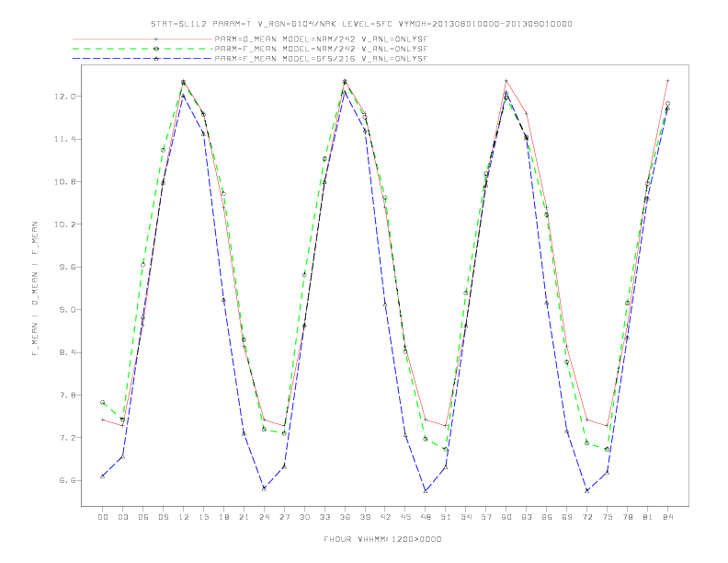The height and width of the screenshot is (563, 728).
Task: Click the 84 forecast hour tick label
Action: point(667,517)
